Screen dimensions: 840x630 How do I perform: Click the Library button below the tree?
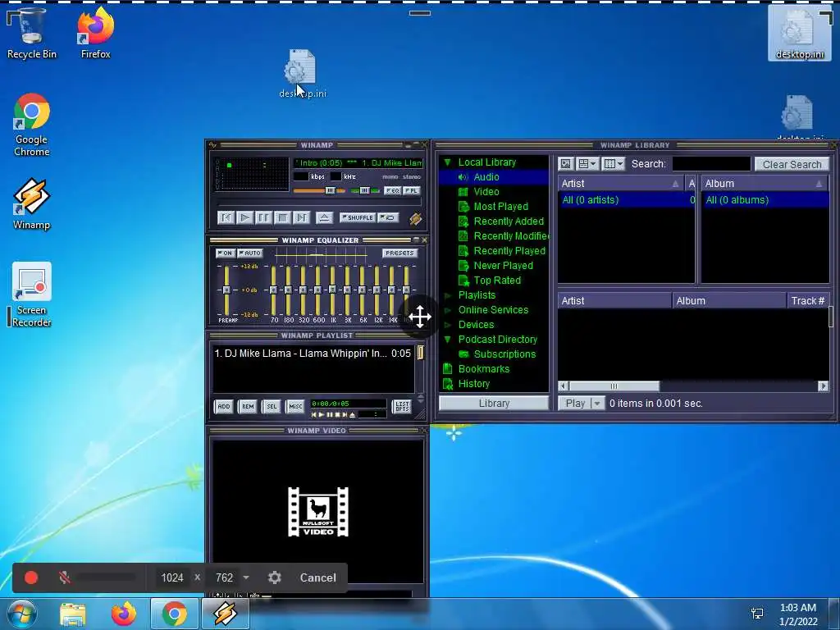(x=494, y=404)
